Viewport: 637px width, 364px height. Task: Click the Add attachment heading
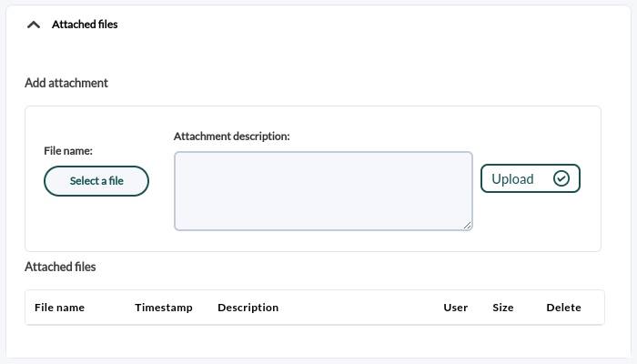(x=66, y=83)
